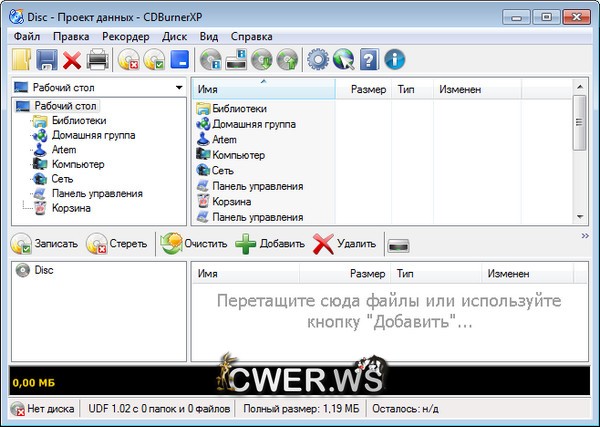Screen dimensions: 600x427
Task: Expand the hidden toolbar items chevron
Action: tap(585, 236)
